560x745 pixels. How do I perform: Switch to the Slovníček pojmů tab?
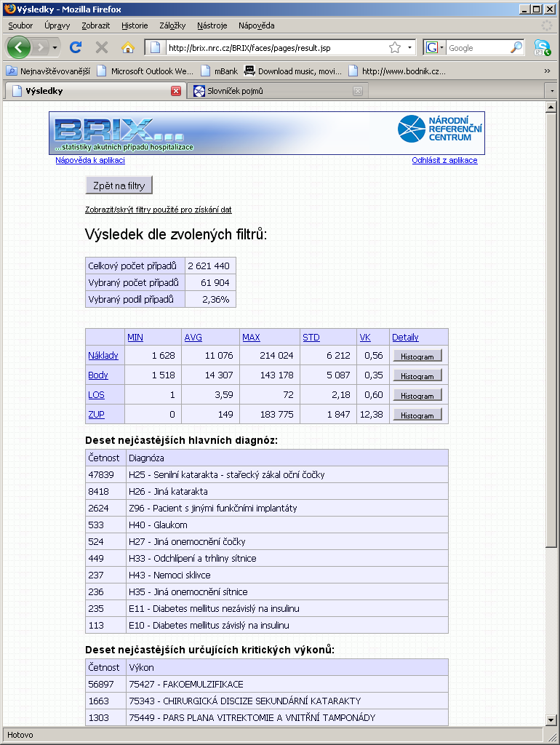point(277,91)
